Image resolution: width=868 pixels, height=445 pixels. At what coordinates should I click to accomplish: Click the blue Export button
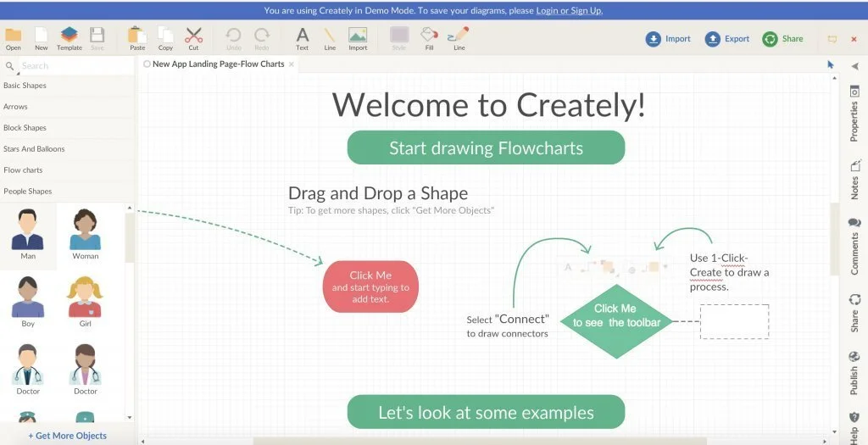click(x=727, y=39)
